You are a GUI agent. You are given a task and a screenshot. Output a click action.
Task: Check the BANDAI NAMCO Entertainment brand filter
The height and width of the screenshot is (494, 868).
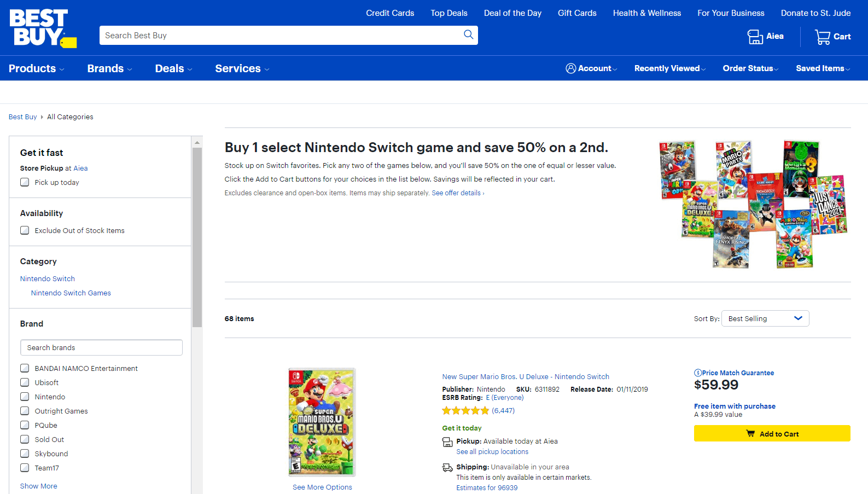pyautogui.click(x=25, y=368)
